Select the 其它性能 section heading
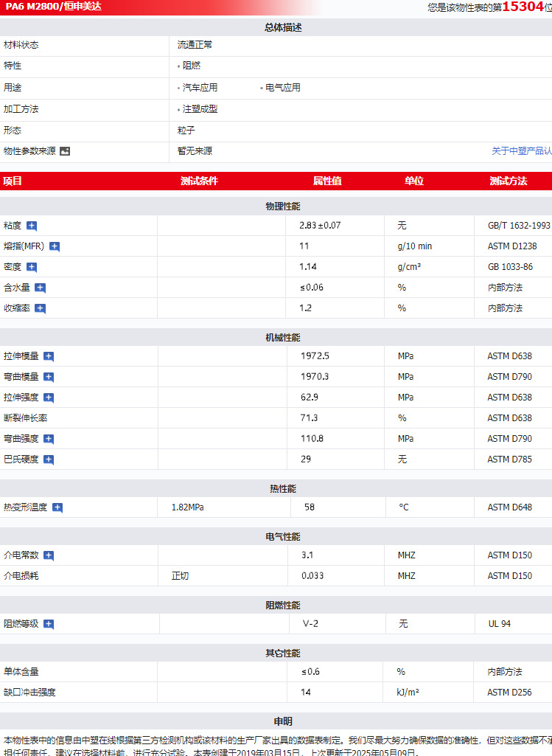Viewport: 552px width, 756px height. [x=283, y=653]
